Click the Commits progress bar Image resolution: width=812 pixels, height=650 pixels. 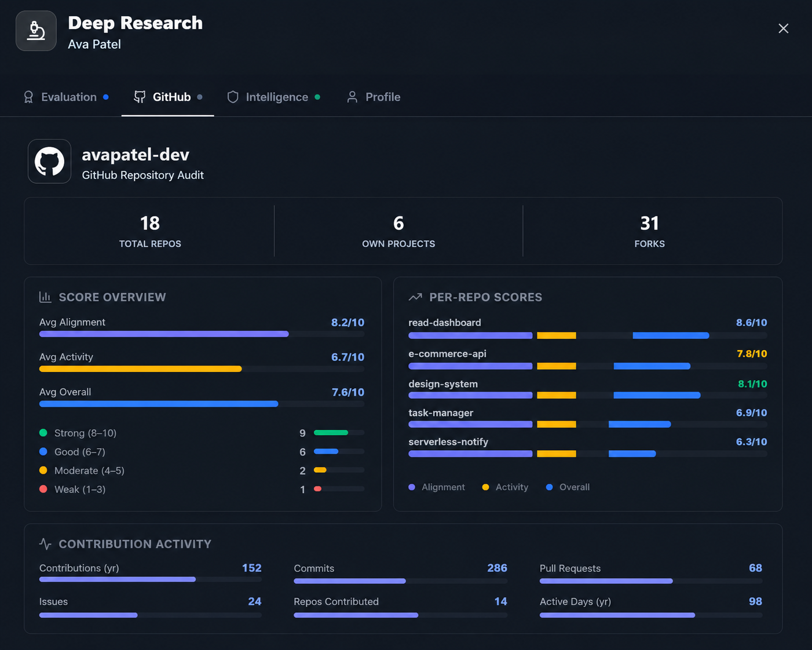point(400,580)
